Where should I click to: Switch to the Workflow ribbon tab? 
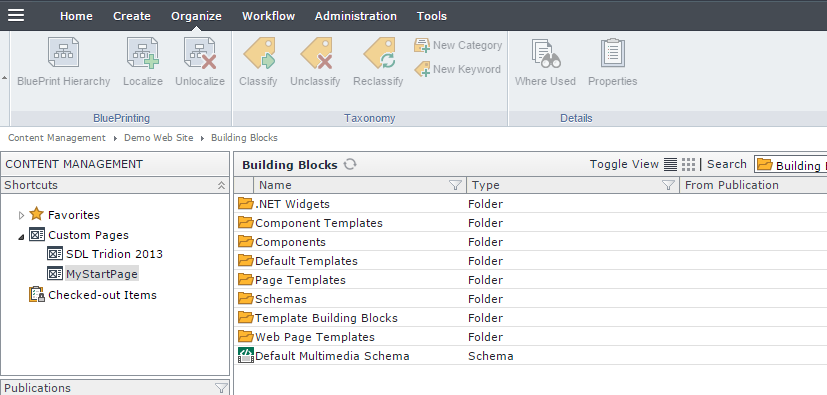click(x=268, y=16)
